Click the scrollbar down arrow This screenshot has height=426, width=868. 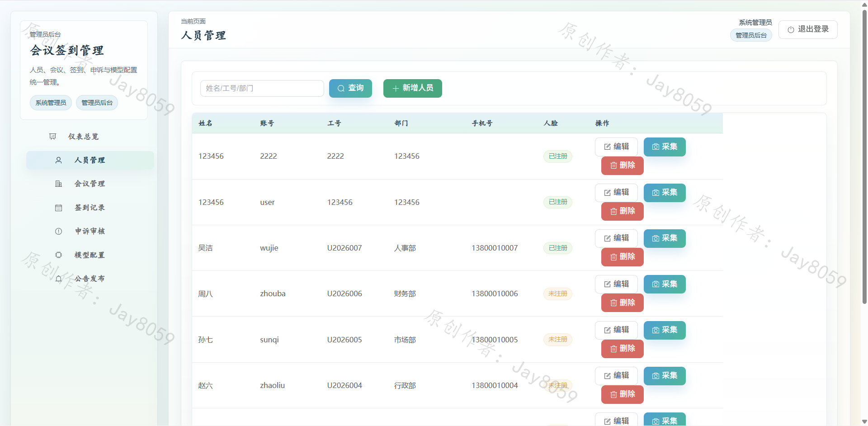[x=864, y=421]
